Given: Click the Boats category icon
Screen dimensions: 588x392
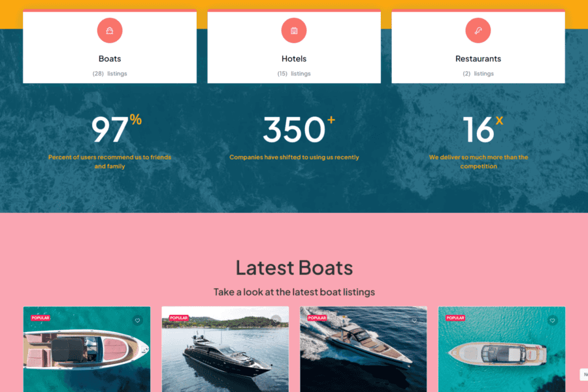Looking at the screenshot, I should click(x=110, y=31).
